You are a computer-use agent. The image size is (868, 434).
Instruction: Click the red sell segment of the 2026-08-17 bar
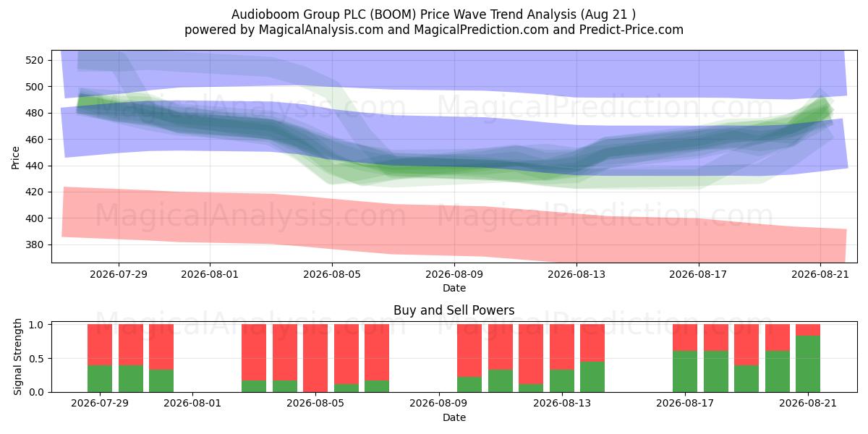(x=685, y=338)
